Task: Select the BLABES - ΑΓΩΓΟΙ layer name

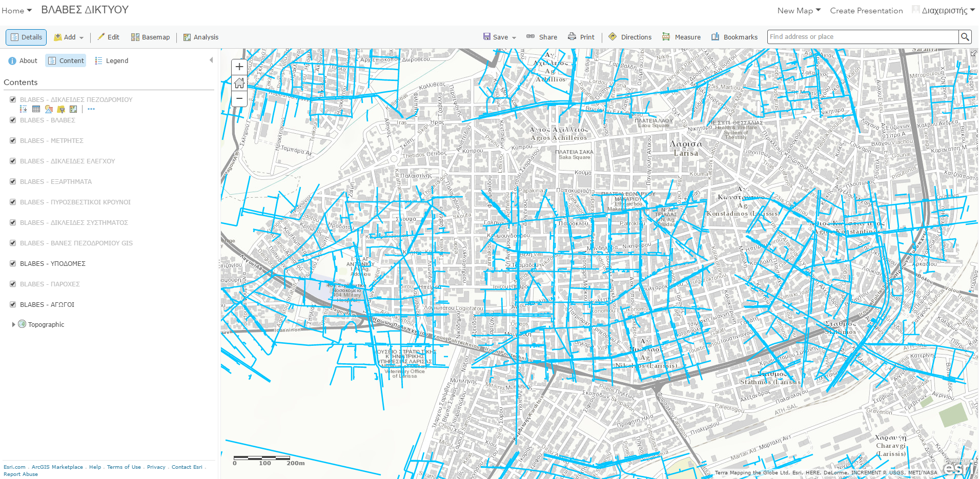Action: (x=47, y=304)
